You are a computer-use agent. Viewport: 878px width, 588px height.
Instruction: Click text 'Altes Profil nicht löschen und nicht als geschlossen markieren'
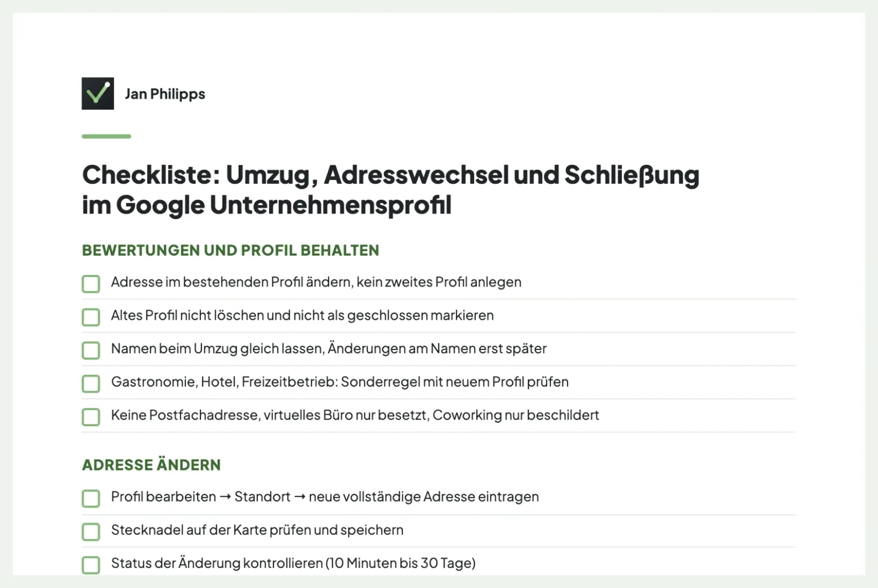click(302, 315)
